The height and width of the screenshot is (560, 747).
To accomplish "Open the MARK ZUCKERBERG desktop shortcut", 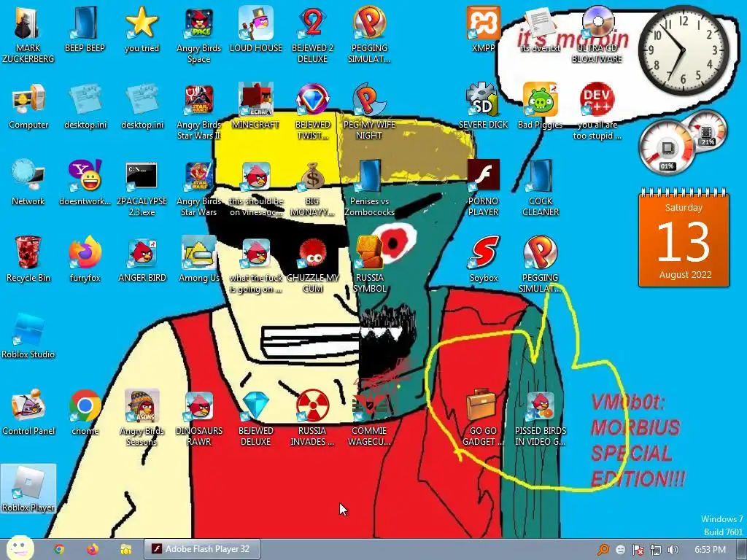I will pos(28,34).
